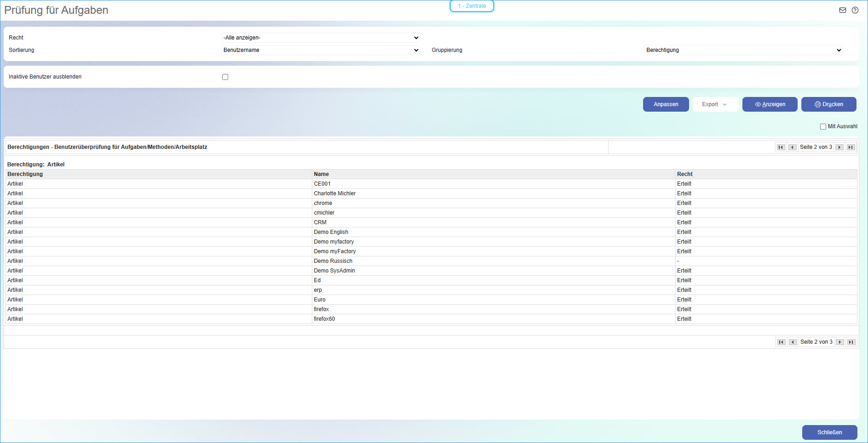This screenshot has width=868, height=443.
Task: Go to previous page using top pager
Action: 792,148
